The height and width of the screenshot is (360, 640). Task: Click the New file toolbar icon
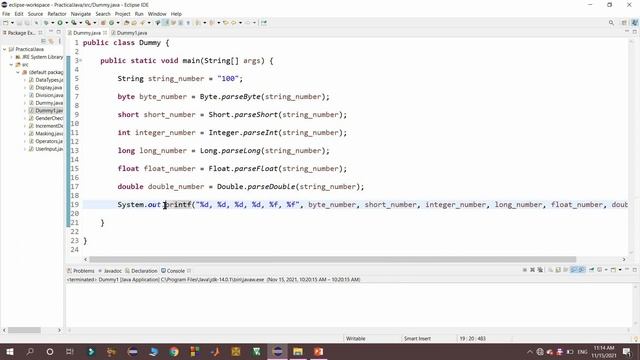[6, 23]
